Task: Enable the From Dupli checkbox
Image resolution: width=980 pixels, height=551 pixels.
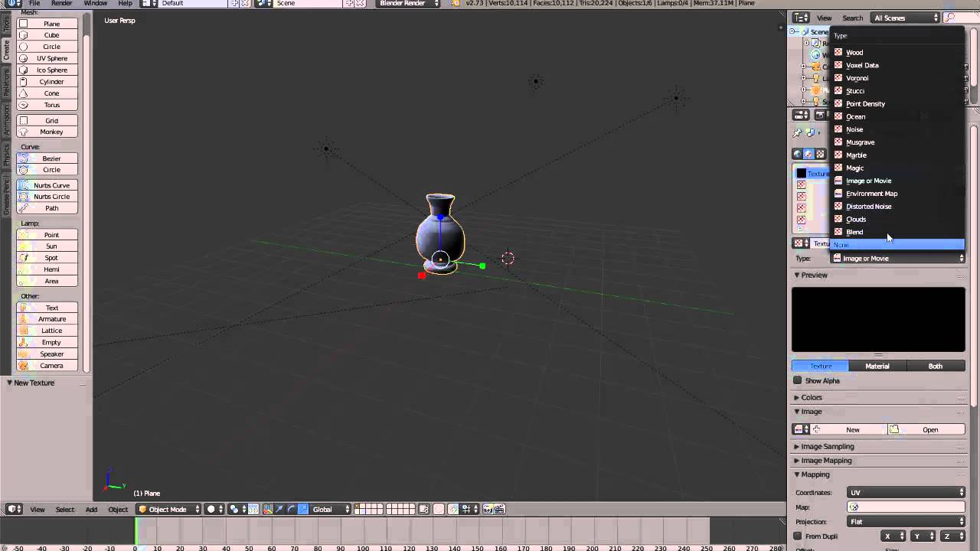Action: click(x=798, y=536)
